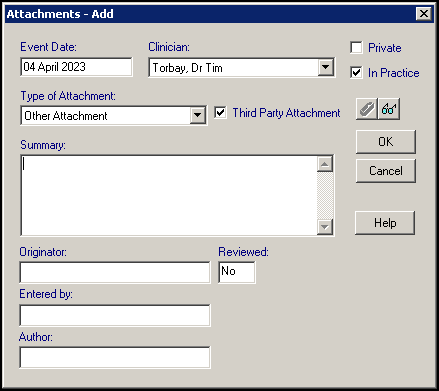The height and width of the screenshot is (391, 439).
Task: Click the Reviewed field showing No
Action: (x=237, y=272)
